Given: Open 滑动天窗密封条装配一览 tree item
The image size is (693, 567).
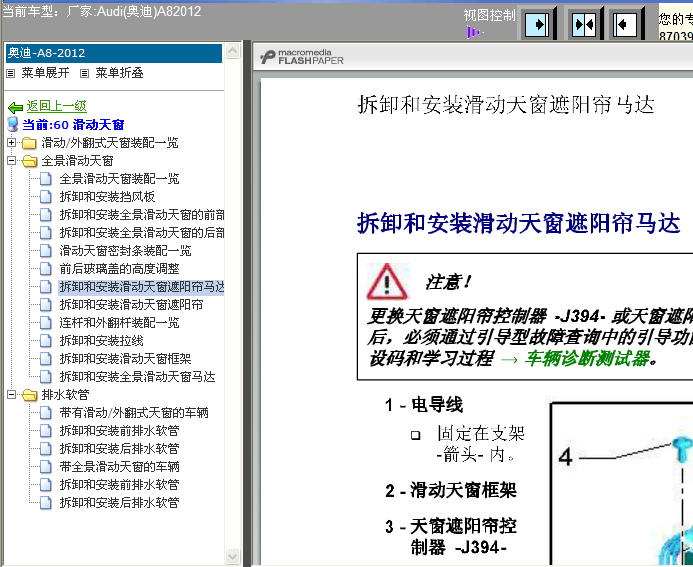Looking at the screenshot, I should [x=126, y=251].
